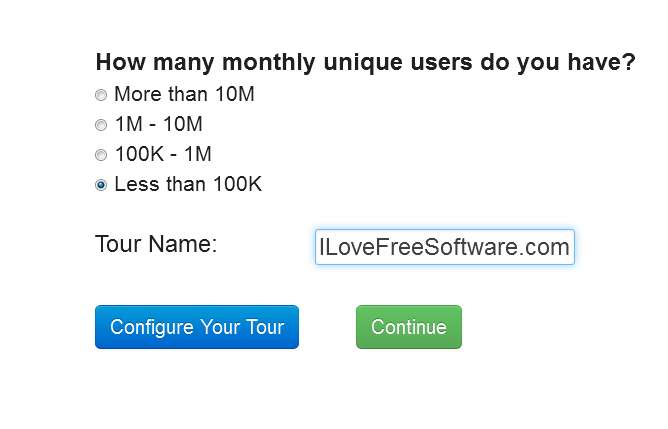The image size is (668, 429).
Task: Click the selected "Less than 100K" radio button
Action: 101,185
